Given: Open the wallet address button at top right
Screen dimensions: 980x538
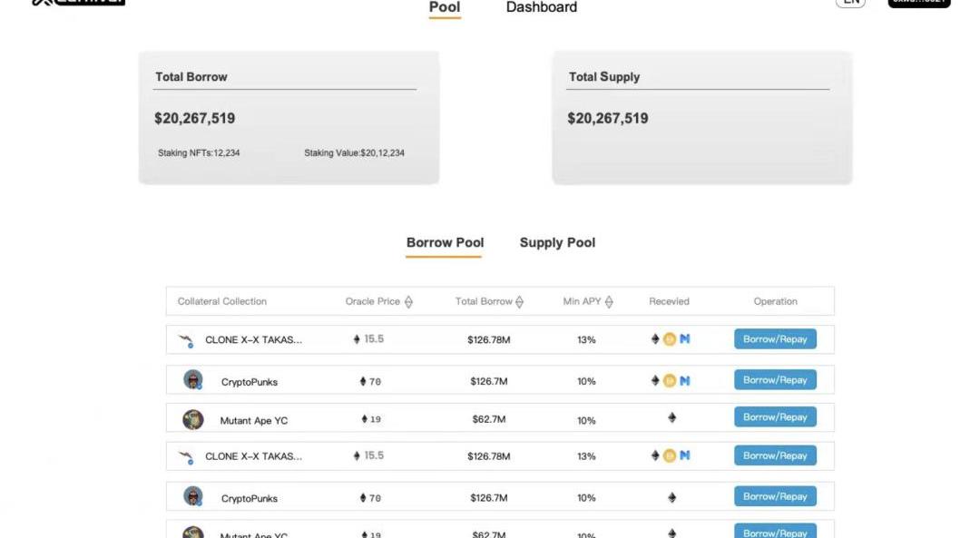Looking at the screenshot, I should coord(918,3).
